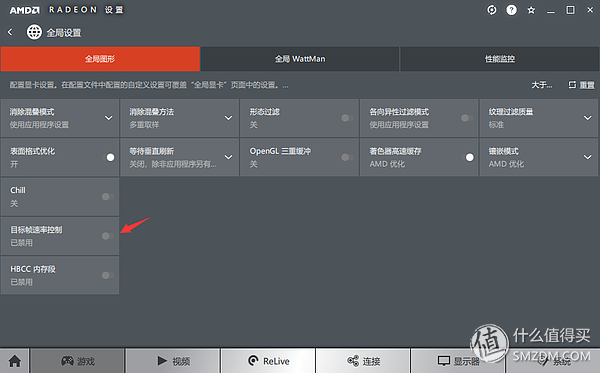
Task: Click the 多重取样 value text
Action: [x=144, y=125]
